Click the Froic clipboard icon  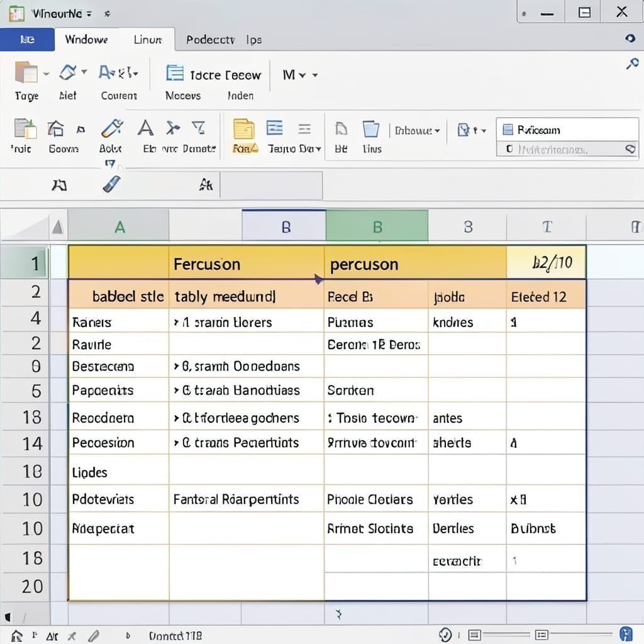pos(25,128)
